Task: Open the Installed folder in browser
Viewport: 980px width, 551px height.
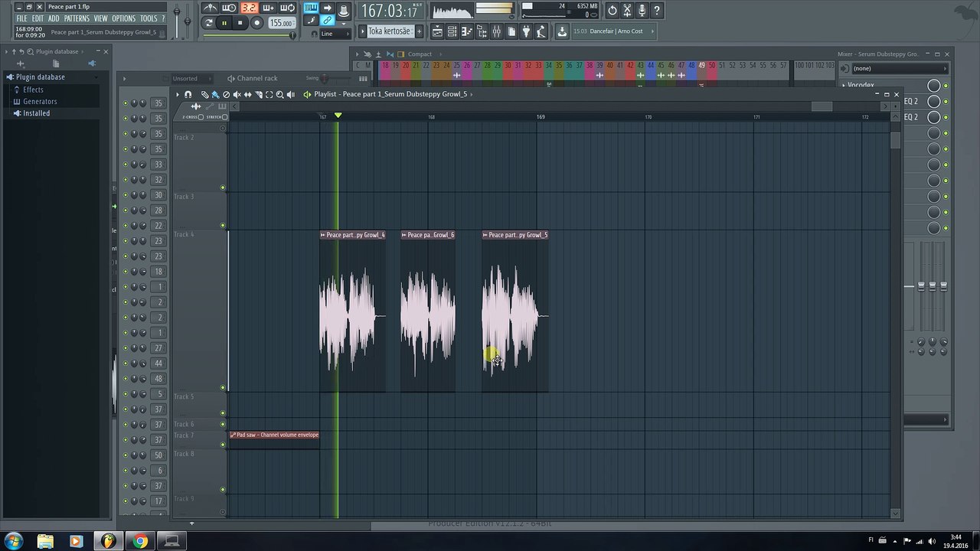Action: 36,113
